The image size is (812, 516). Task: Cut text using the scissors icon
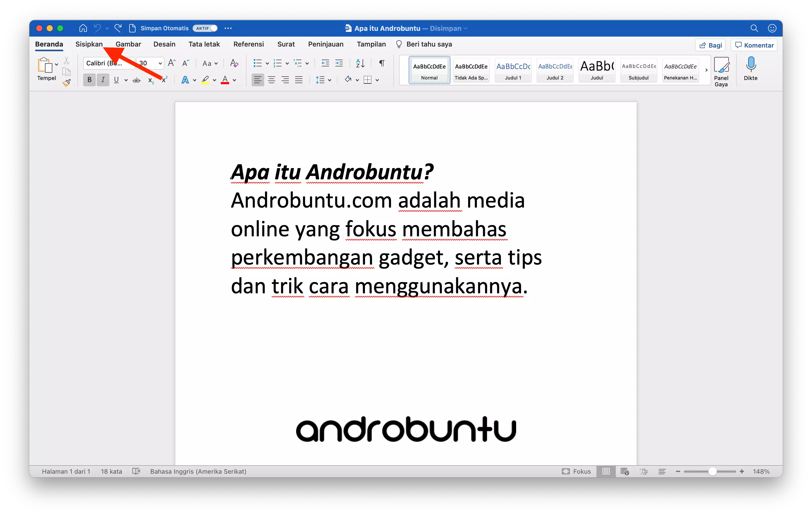tap(67, 60)
